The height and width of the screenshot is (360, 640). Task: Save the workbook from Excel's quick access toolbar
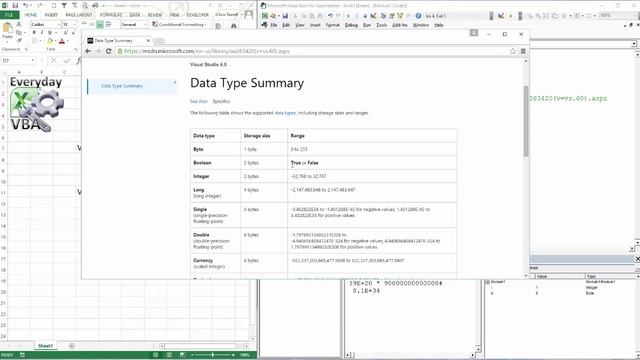click(x=15, y=6)
